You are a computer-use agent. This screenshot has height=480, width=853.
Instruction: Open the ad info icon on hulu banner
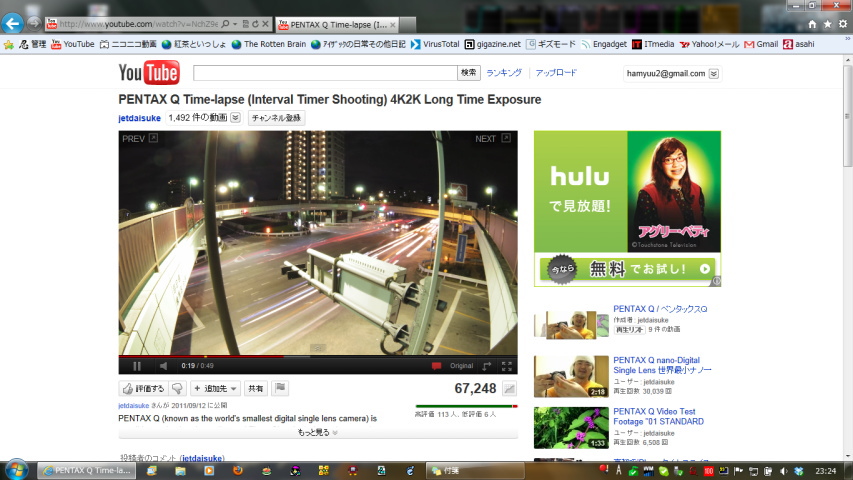coord(716,281)
